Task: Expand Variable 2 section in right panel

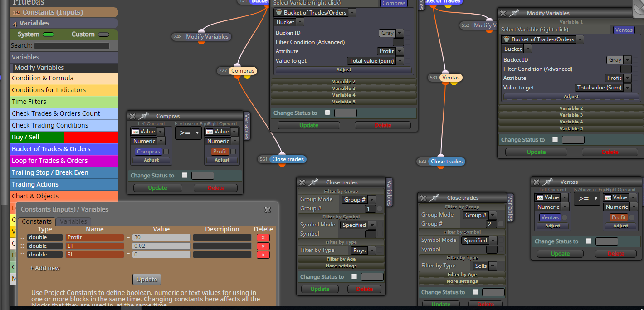Action: 571,108
